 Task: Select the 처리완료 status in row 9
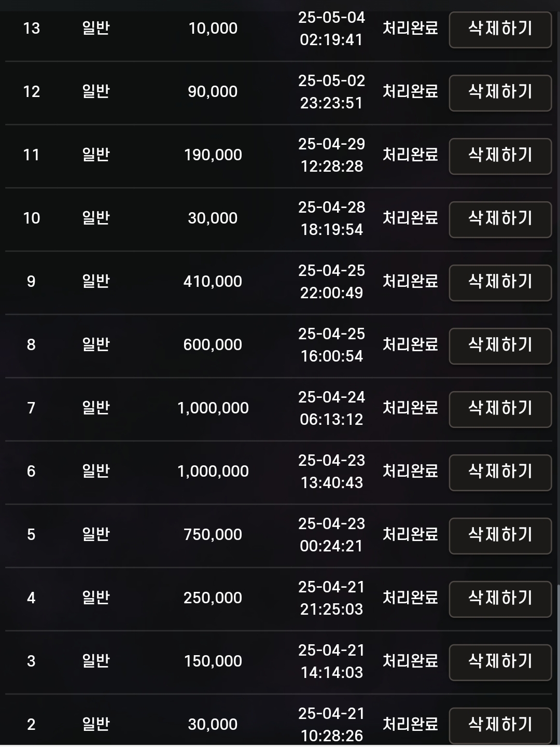coord(410,281)
